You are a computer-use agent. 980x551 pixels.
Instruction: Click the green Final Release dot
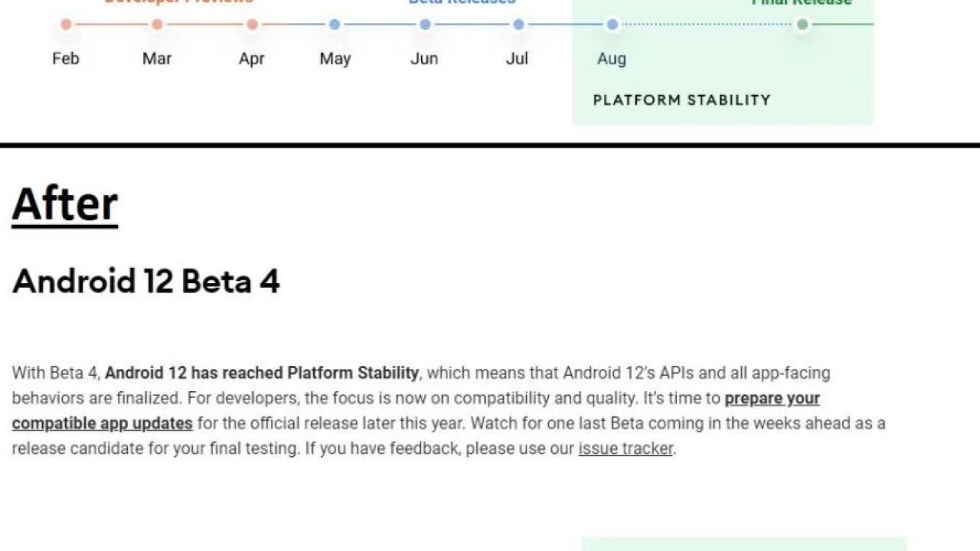(x=802, y=24)
